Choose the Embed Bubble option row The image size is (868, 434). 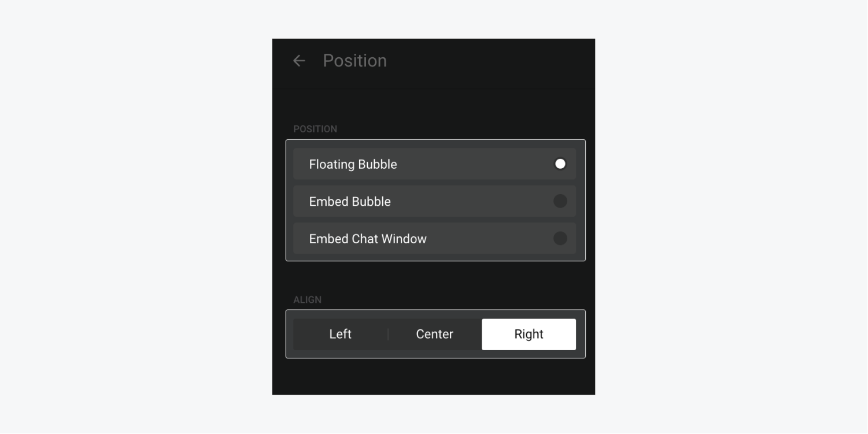pyautogui.click(x=435, y=201)
